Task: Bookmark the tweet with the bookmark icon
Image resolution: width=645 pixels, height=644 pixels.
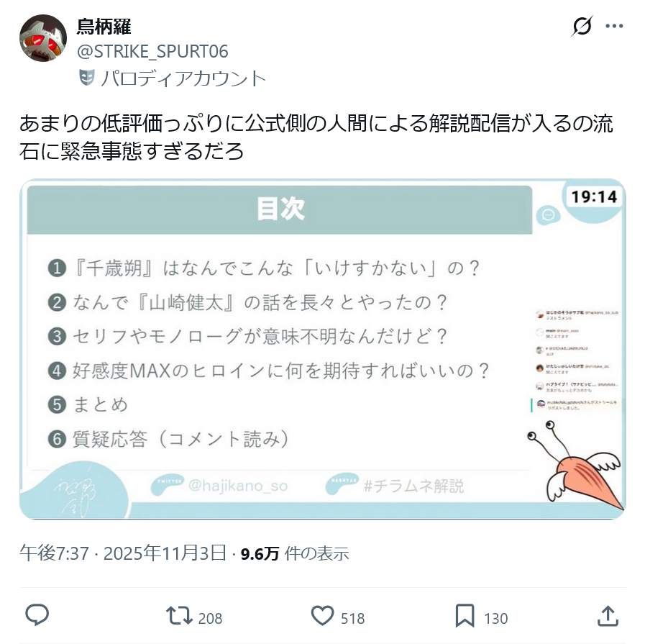Action: (x=465, y=616)
